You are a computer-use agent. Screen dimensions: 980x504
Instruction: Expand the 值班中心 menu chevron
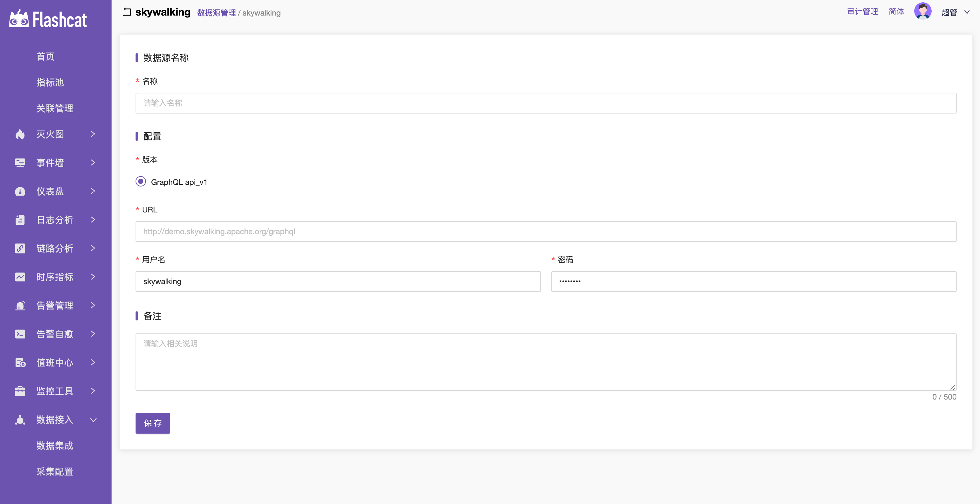pos(93,362)
